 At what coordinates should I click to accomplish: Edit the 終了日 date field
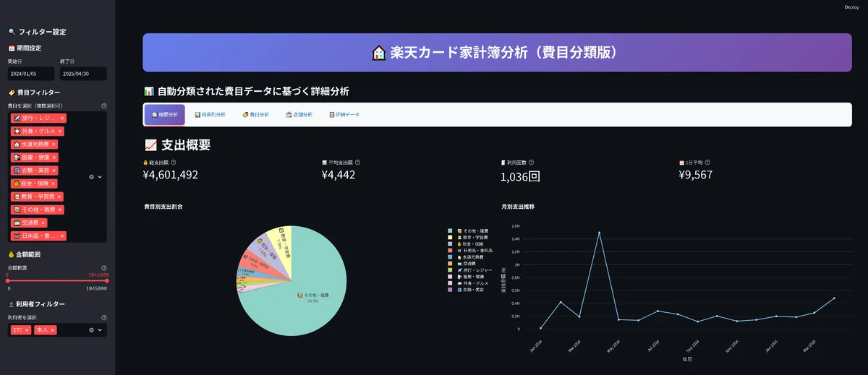[83, 74]
